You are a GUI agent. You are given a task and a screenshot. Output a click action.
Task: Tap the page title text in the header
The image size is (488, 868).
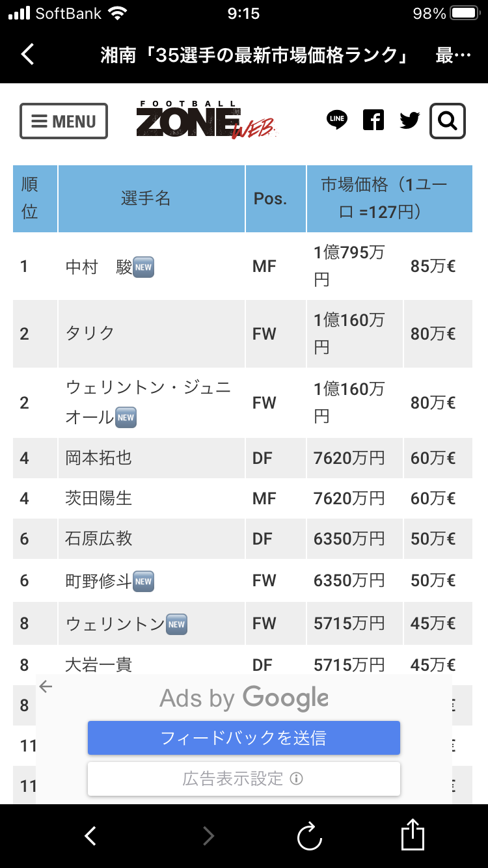click(254, 55)
